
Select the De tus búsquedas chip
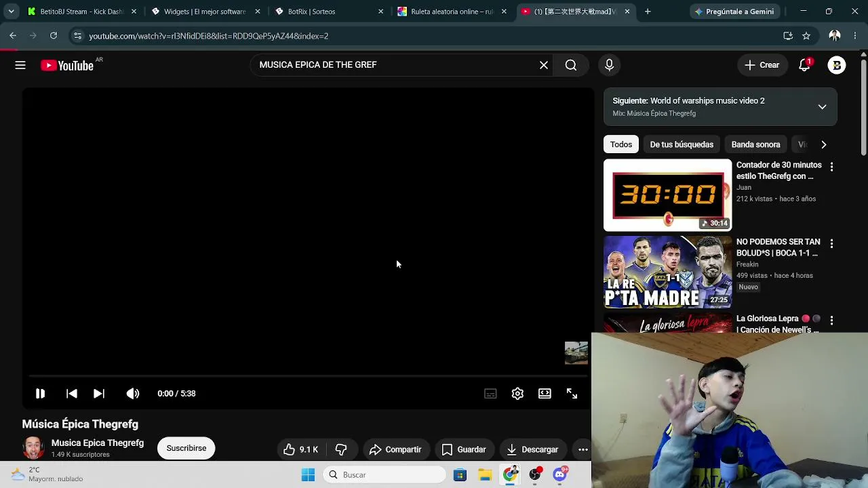point(682,144)
